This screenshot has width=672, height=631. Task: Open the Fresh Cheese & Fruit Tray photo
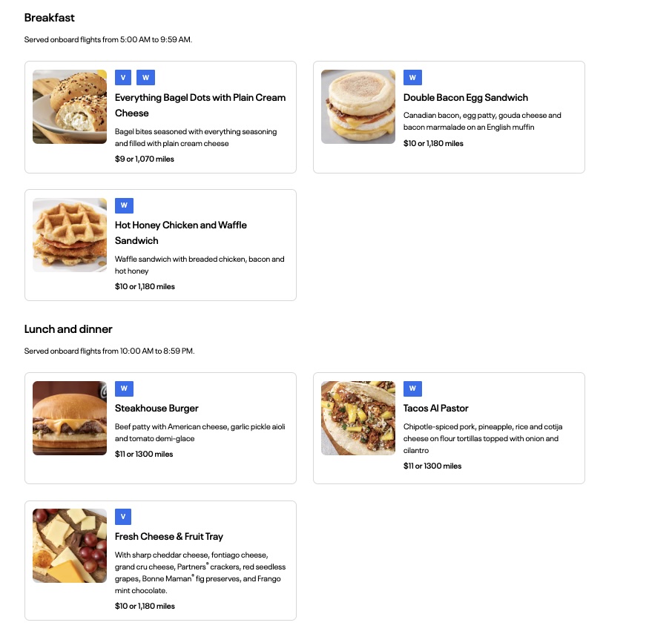70,546
